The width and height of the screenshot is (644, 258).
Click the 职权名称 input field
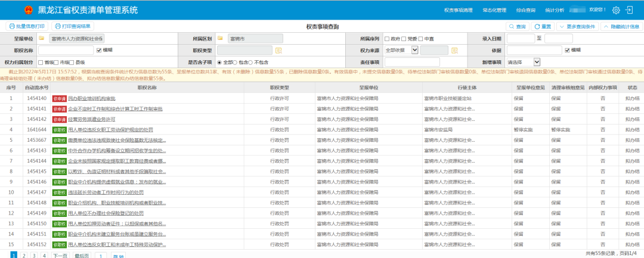66,51
